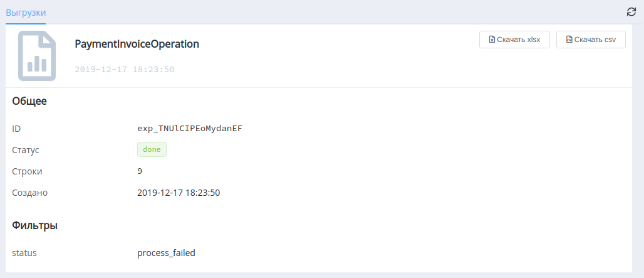Click the process_failed filter value

[x=166, y=253]
